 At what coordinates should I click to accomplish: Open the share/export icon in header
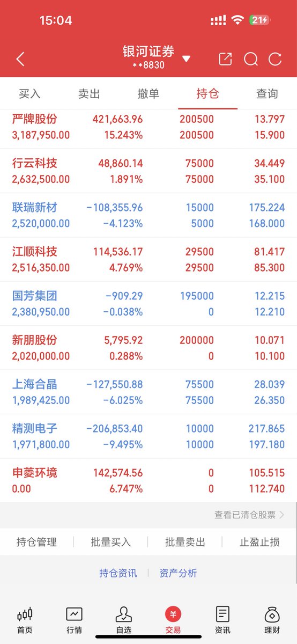(x=225, y=59)
